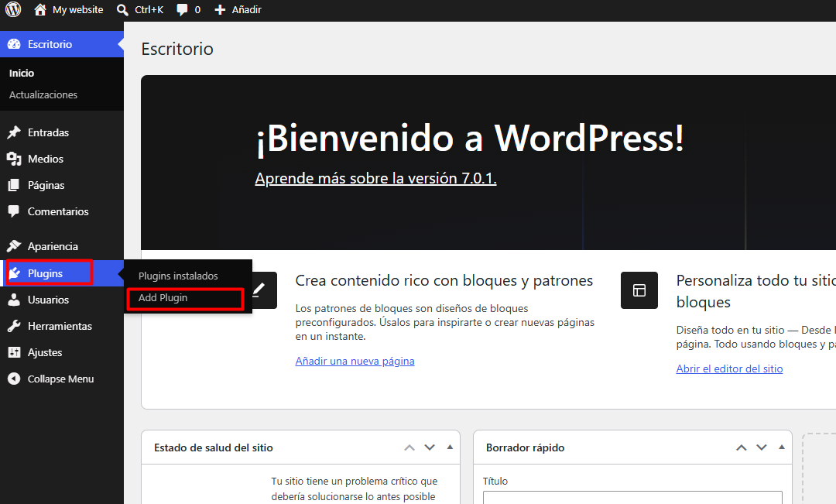Move the Borrador rápido panel up
836x504 pixels.
(741, 447)
